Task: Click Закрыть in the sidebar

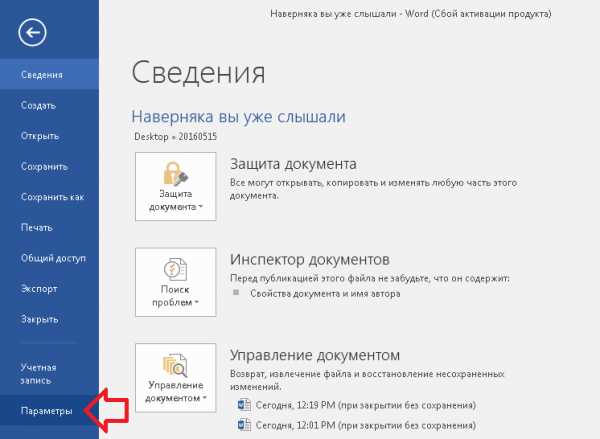Action: pyautogui.click(x=49, y=320)
